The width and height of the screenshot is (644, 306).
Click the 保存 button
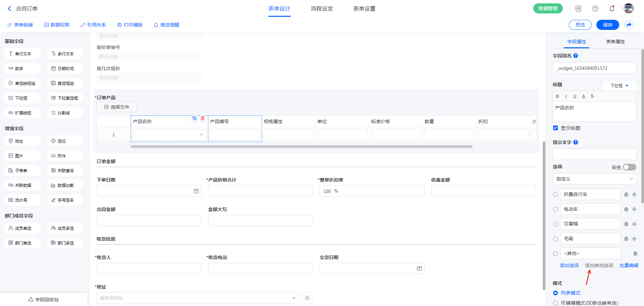(x=607, y=25)
